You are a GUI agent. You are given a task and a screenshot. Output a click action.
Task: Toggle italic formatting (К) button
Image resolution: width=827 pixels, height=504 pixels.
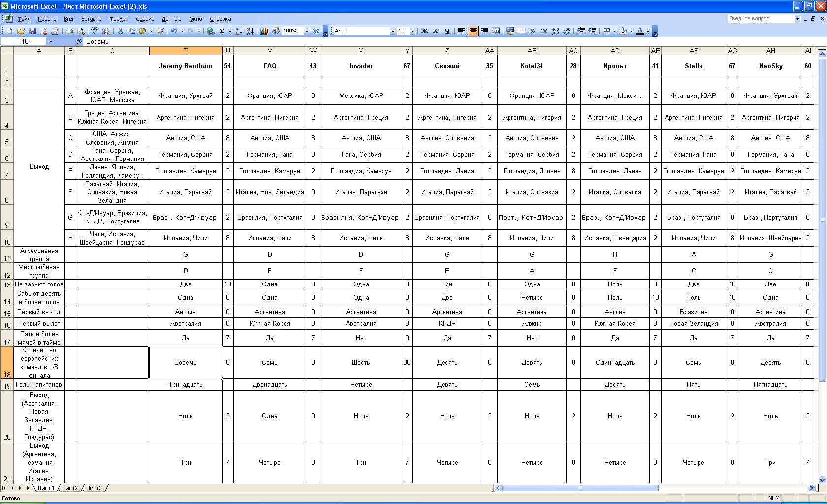436,31
